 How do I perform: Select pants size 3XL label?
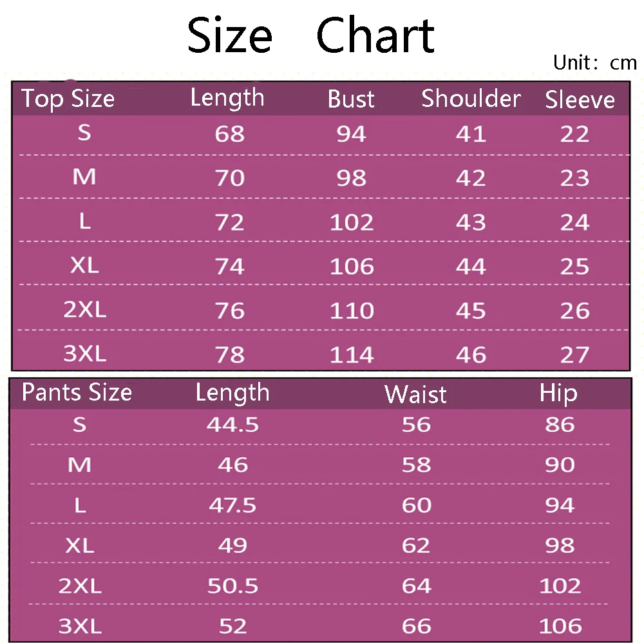click(x=80, y=627)
